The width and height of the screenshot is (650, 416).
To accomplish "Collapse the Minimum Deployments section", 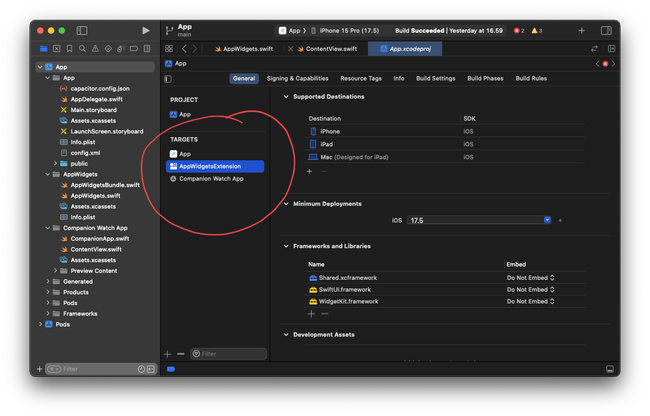I will click(x=286, y=204).
